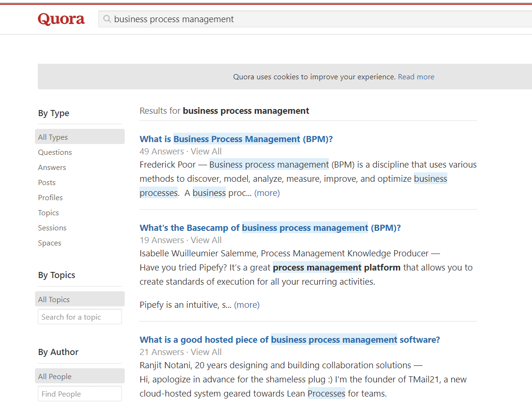Filter results by Profiles
532x406 pixels.
click(x=50, y=198)
